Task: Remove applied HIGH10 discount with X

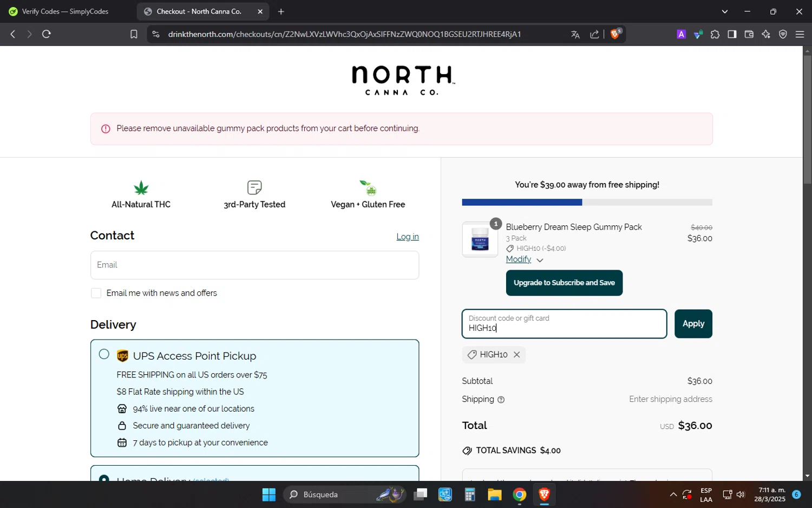Action: tap(517, 355)
